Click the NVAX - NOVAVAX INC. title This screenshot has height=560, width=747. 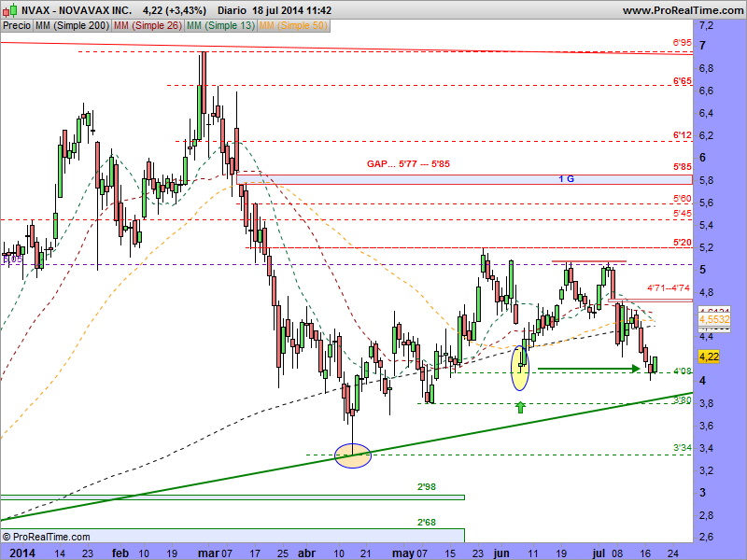77,10
